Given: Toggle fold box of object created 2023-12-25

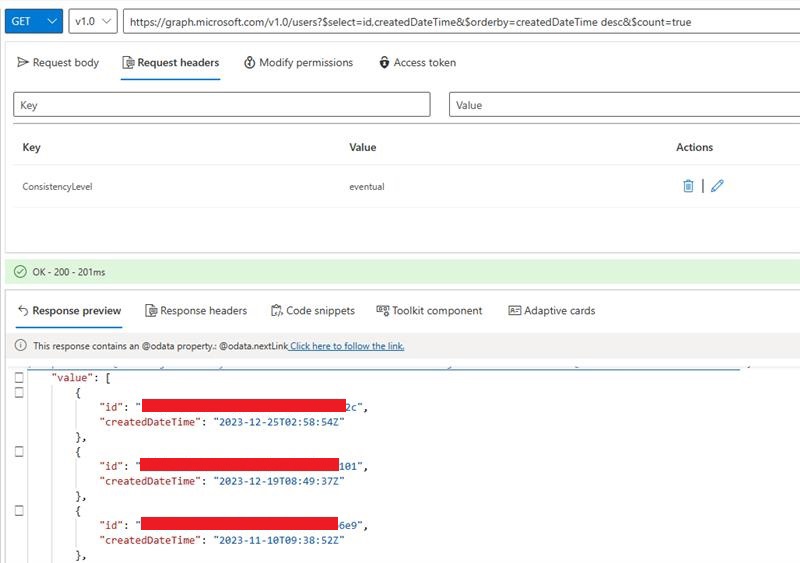Looking at the screenshot, I should [x=19, y=393].
